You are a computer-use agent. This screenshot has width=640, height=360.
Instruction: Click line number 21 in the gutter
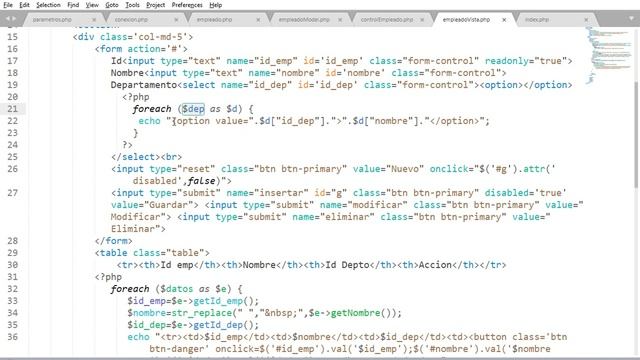(13, 109)
